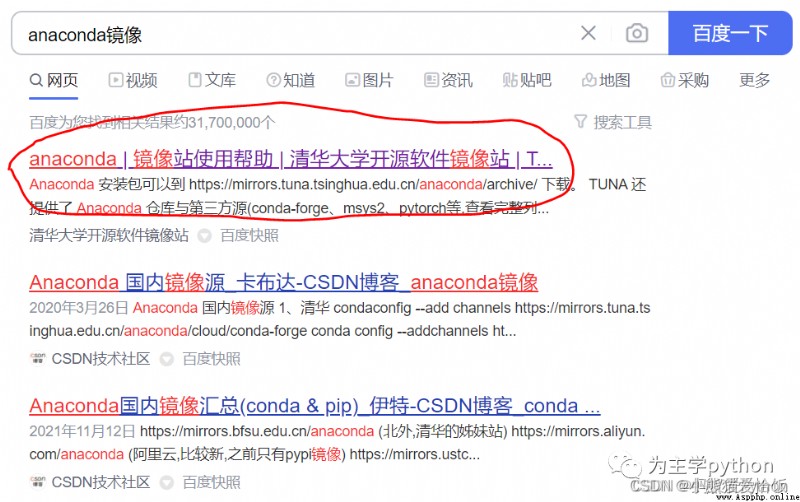Expand the 更多 options
Image resolution: width=800 pixels, height=502 pixels.
(x=755, y=80)
